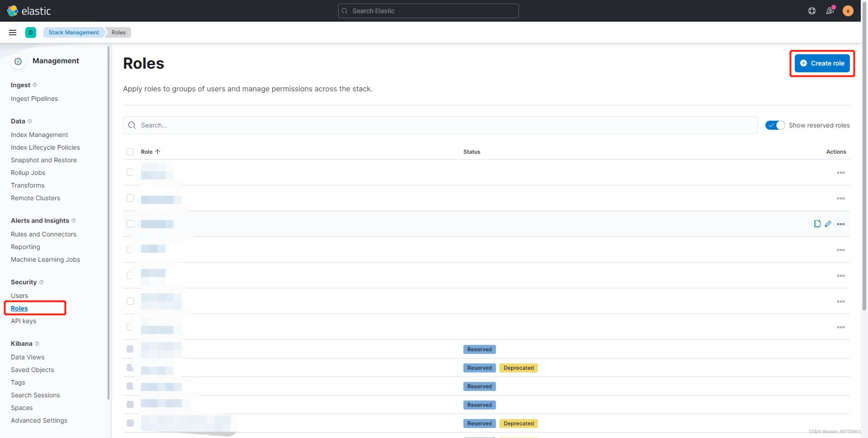The image size is (868, 438).
Task: Go to Stack Management breadcrumb
Action: 74,33
